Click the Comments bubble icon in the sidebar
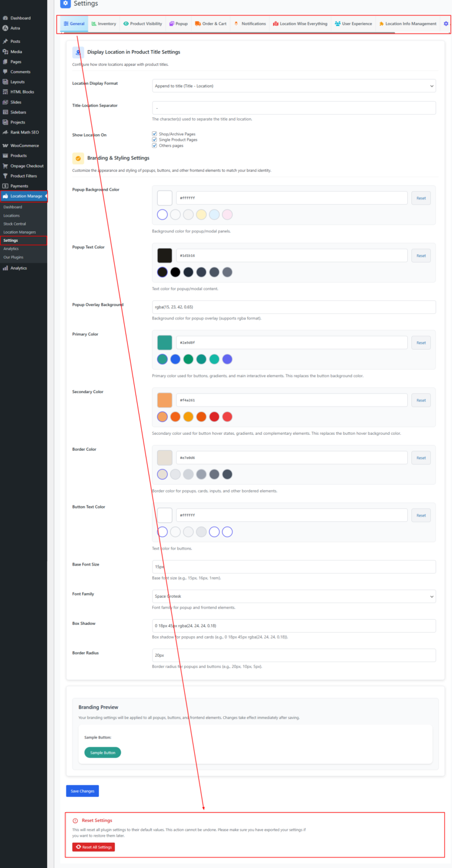This screenshot has width=452, height=868. (x=5, y=72)
